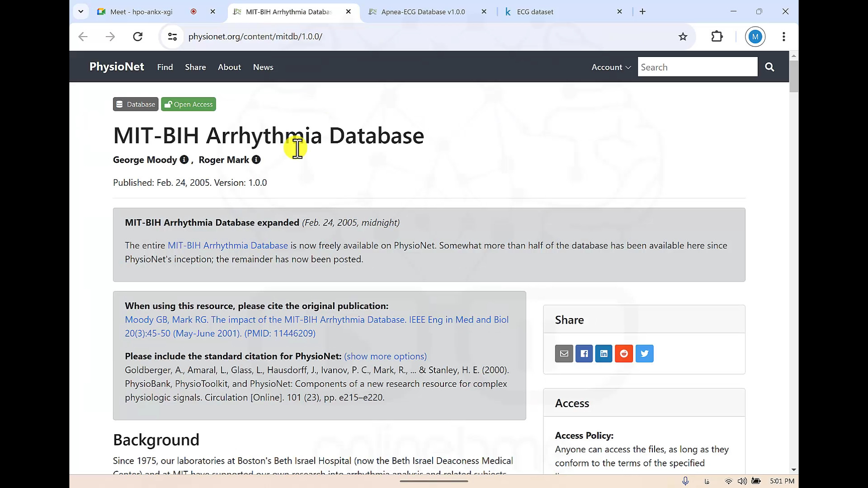Click show more options citation link
The image size is (868, 488).
pos(385,357)
